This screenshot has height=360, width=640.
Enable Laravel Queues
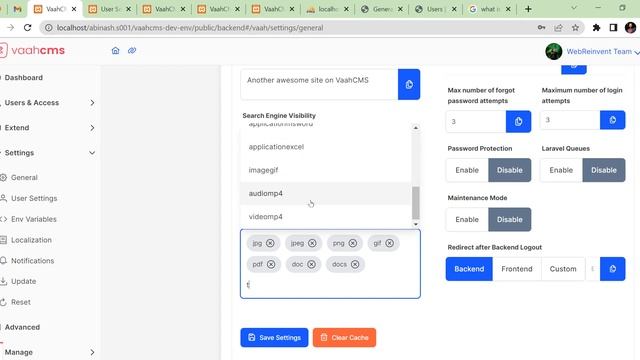click(561, 170)
